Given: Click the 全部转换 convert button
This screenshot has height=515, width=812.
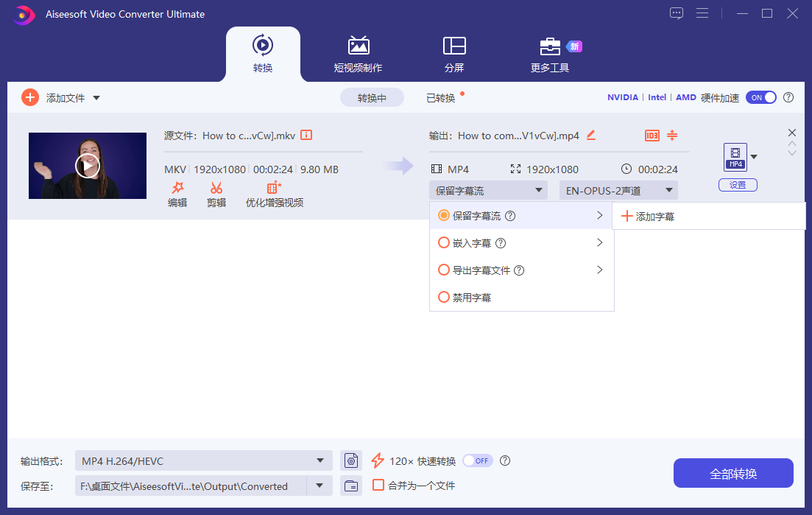Looking at the screenshot, I should 732,473.
